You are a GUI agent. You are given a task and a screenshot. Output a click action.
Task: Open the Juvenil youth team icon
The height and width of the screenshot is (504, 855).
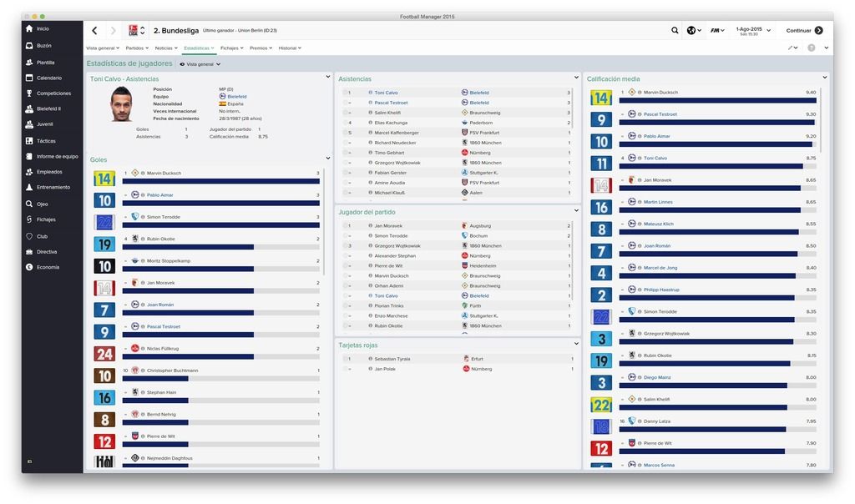29,124
